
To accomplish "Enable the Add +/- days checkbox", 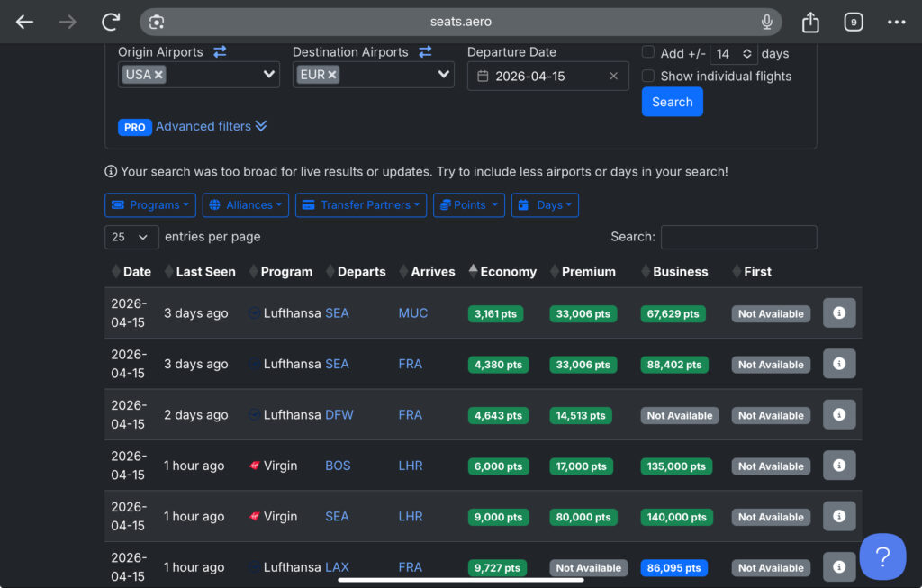I will click(x=648, y=52).
